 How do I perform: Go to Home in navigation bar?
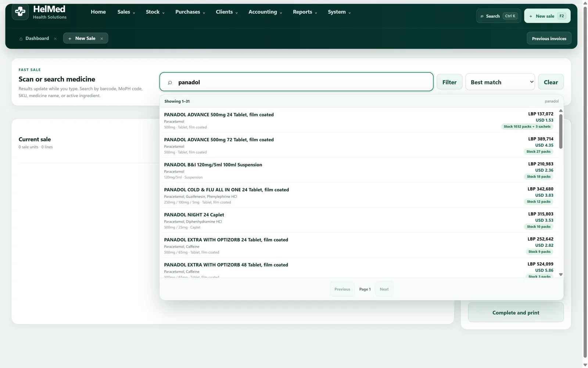tap(98, 12)
